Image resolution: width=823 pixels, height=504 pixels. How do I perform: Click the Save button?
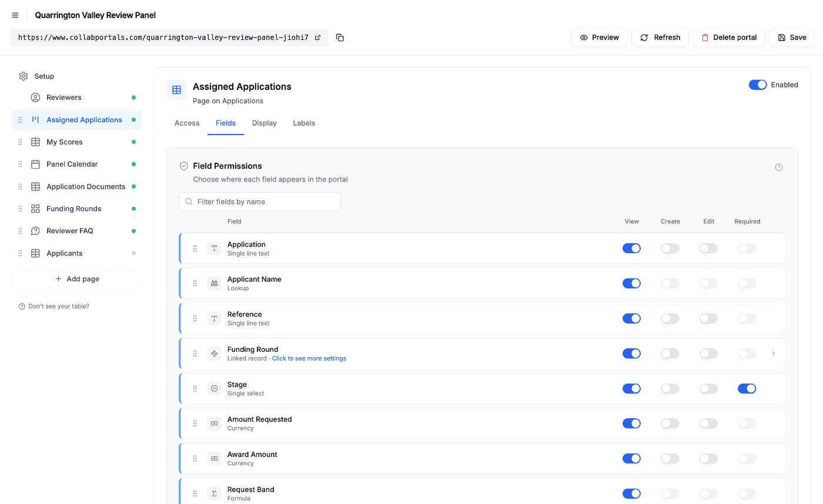click(x=792, y=38)
